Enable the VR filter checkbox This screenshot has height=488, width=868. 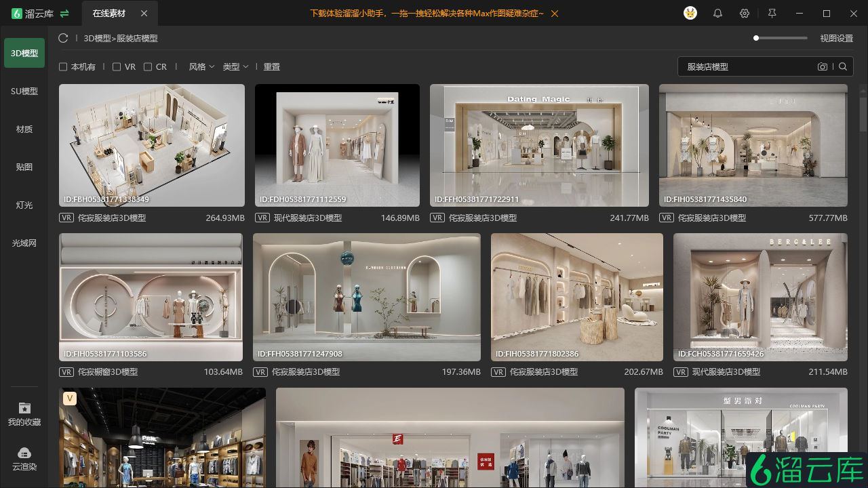(x=117, y=67)
